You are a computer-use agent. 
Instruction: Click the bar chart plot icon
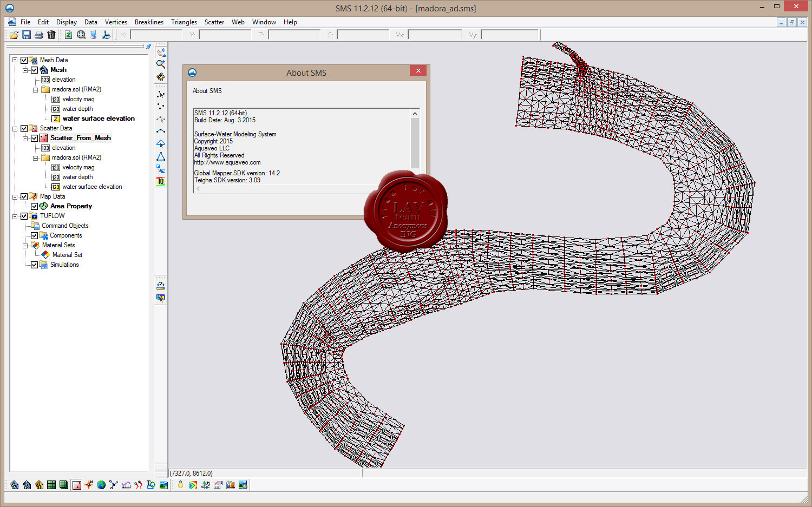[230, 485]
